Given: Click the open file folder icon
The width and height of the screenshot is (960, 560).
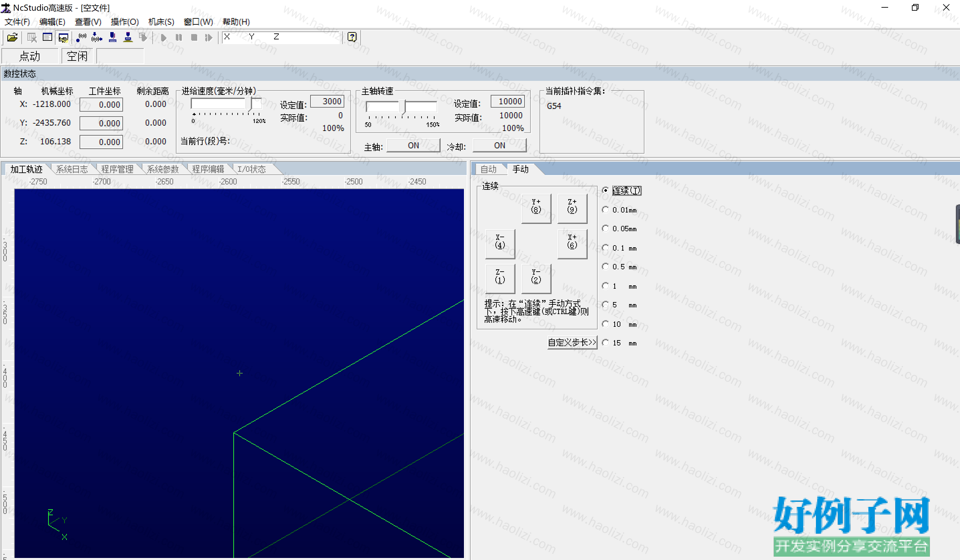Looking at the screenshot, I should [12, 37].
